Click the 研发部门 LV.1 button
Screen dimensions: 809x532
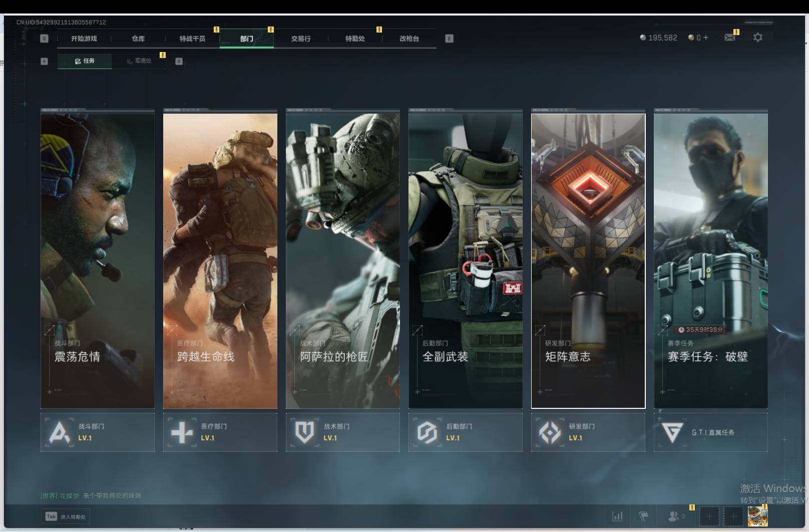coord(588,432)
